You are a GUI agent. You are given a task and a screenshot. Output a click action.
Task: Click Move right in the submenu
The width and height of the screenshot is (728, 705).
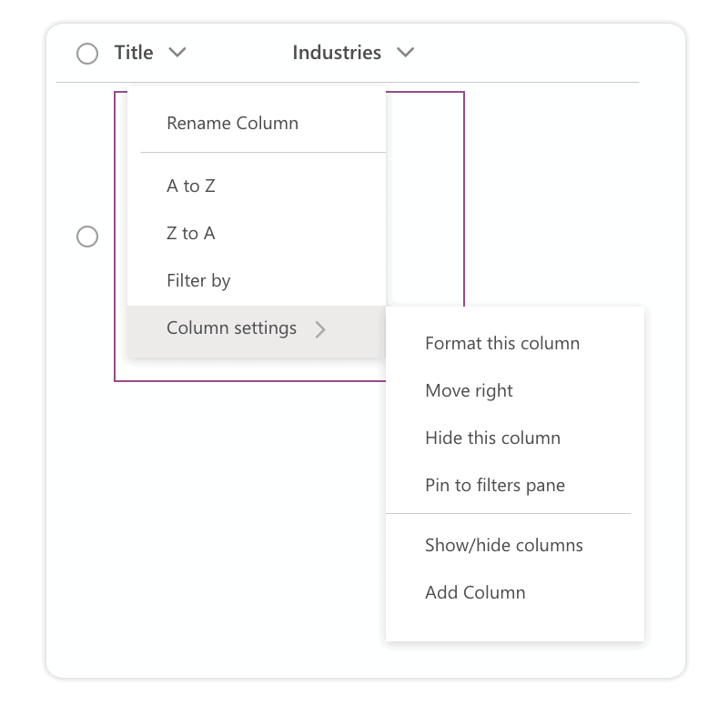pyautogui.click(x=469, y=390)
